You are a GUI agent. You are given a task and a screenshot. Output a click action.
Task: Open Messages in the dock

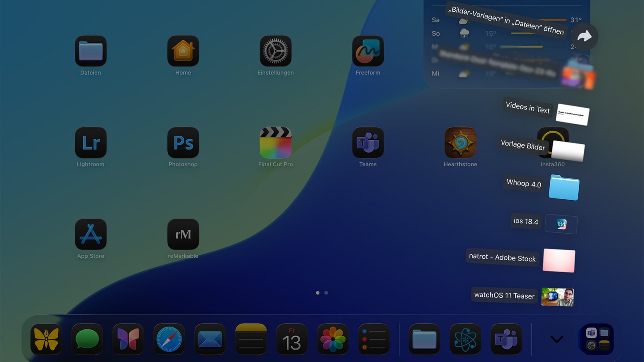[x=87, y=339]
